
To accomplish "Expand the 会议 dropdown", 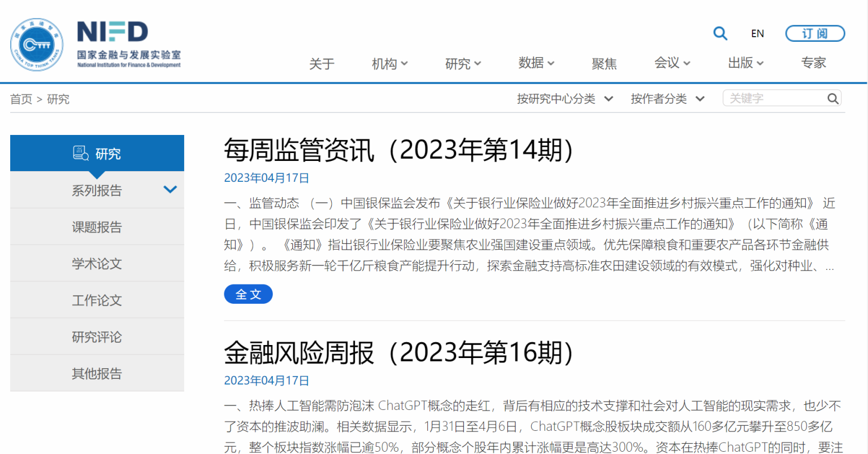I will pos(671,64).
